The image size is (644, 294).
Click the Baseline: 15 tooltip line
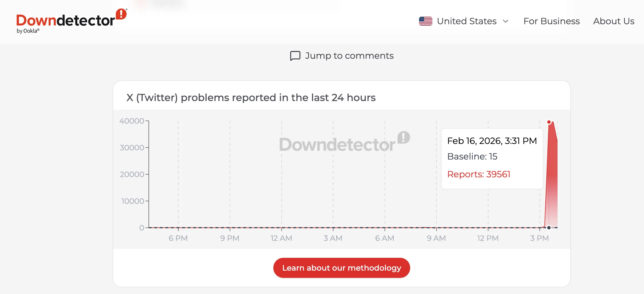[472, 156]
